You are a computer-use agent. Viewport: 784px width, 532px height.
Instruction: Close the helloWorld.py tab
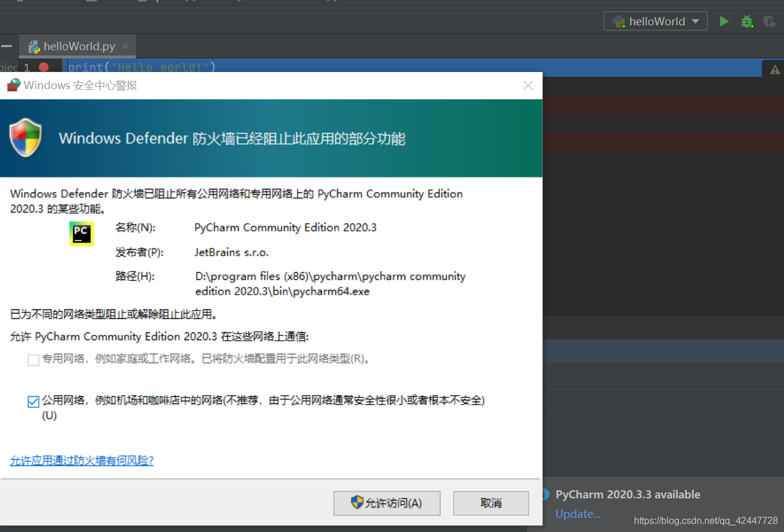point(125,46)
